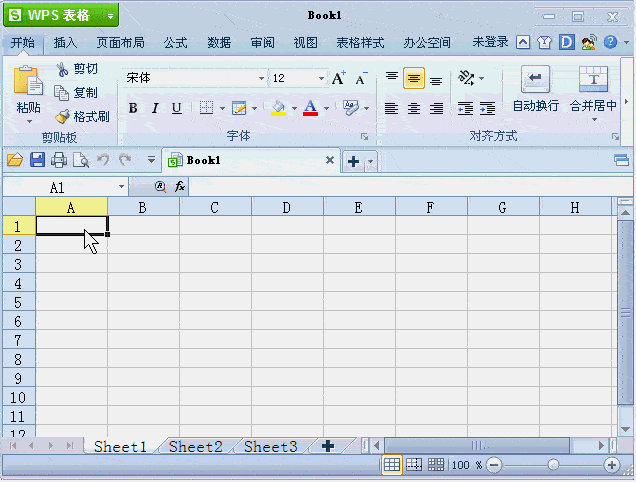Open the font size 12 dropdown
Screen dimensions: 636x482
(321, 78)
